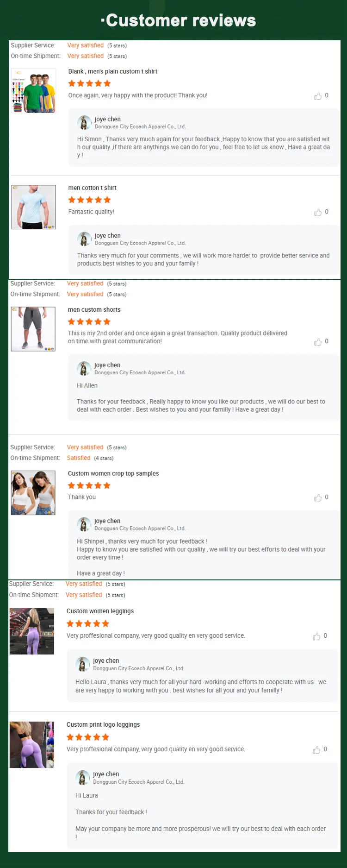This screenshot has height=868, width=347.
Task: Click Joye Chen avatar in the 'Hi Simon' reply
Action: coord(84,123)
